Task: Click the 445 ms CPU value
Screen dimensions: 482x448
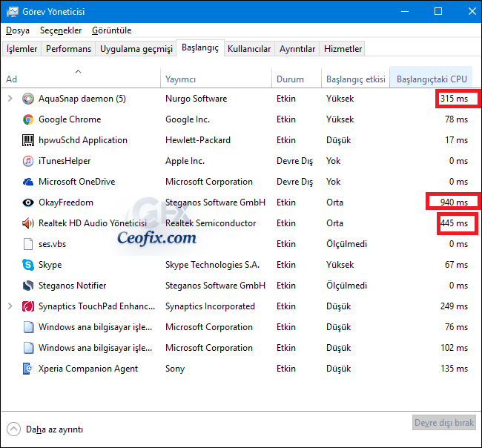Action: click(454, 223)
